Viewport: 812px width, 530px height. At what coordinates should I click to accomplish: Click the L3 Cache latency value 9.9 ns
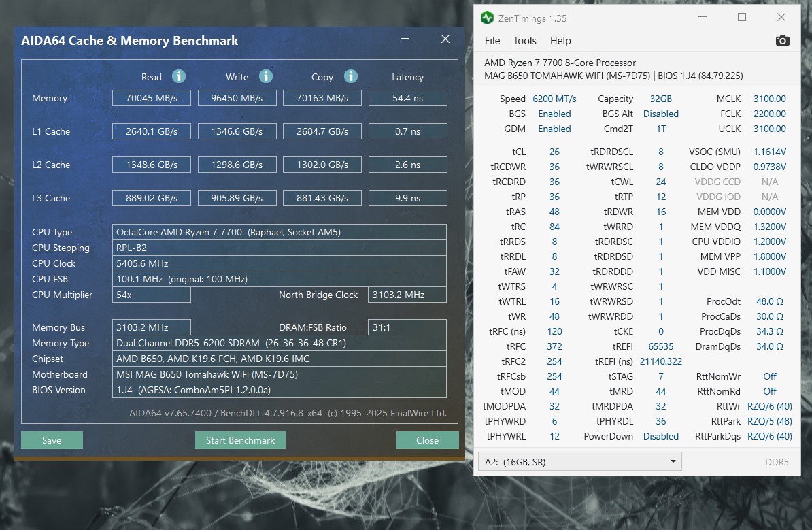(x=407, y=198)
